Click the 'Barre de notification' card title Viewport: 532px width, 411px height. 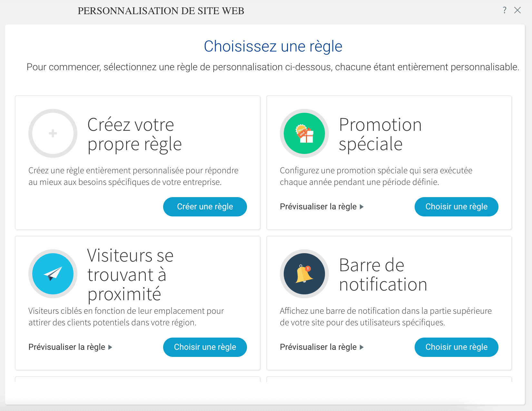(x=383, y=275)
